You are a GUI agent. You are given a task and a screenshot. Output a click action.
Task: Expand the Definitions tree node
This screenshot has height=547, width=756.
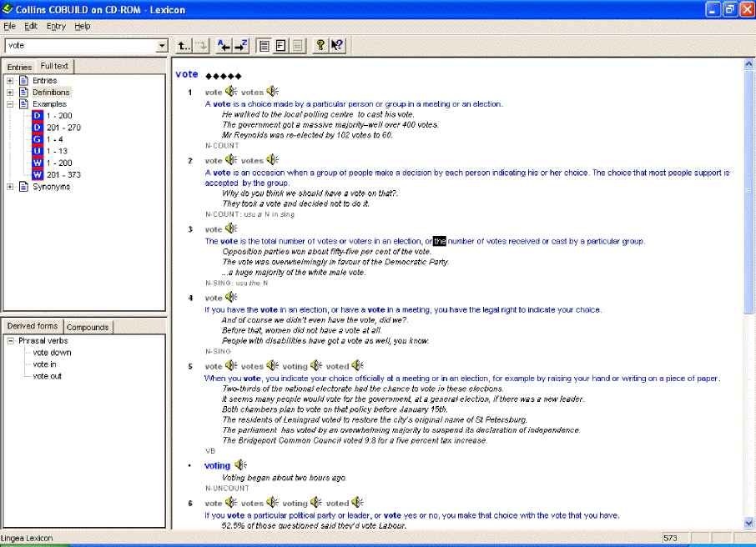[10, 92]
